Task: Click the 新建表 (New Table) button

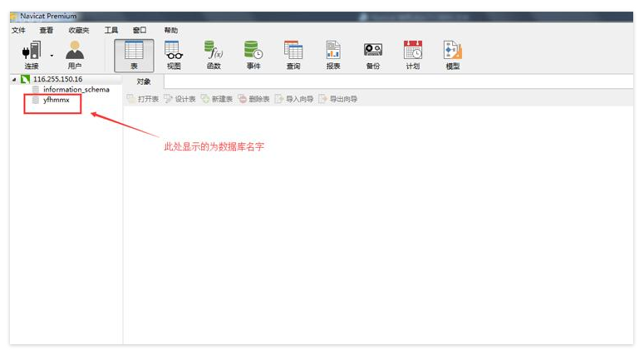Action: tap(217, 99)
